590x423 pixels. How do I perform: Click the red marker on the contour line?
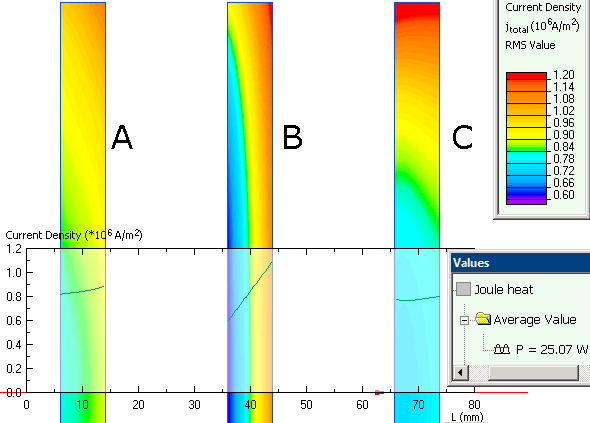(x=379, y=393)
